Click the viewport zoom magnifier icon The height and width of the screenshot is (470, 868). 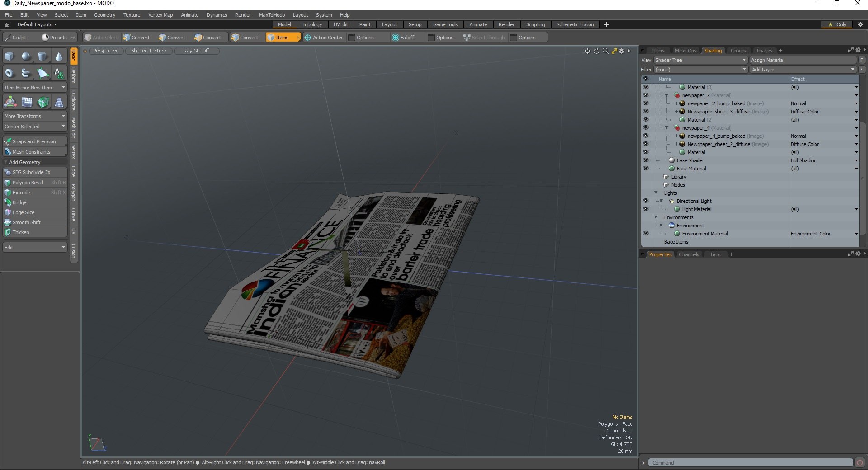605,51
